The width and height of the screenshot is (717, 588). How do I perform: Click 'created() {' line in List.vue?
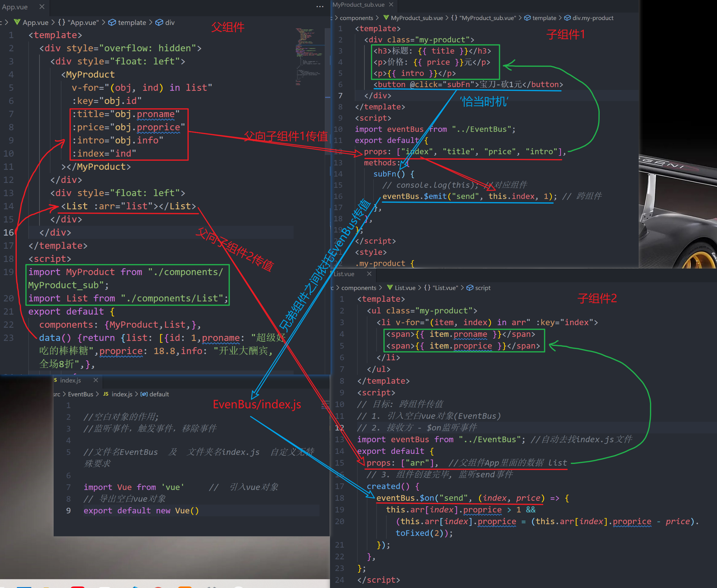click(x=393, y=486)
